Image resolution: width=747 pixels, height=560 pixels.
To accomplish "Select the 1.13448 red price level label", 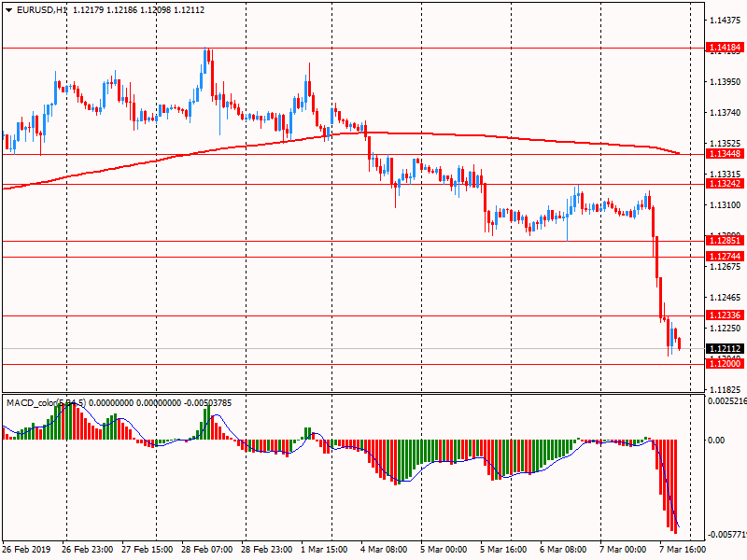I will (x=725, y=154).
